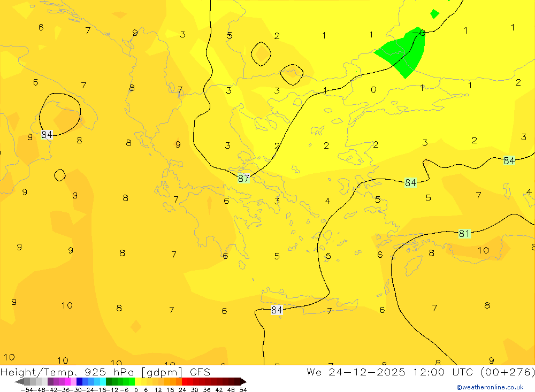535x392 pixels.
Task: Click the legend scale value 54
Action: (243, 390)
